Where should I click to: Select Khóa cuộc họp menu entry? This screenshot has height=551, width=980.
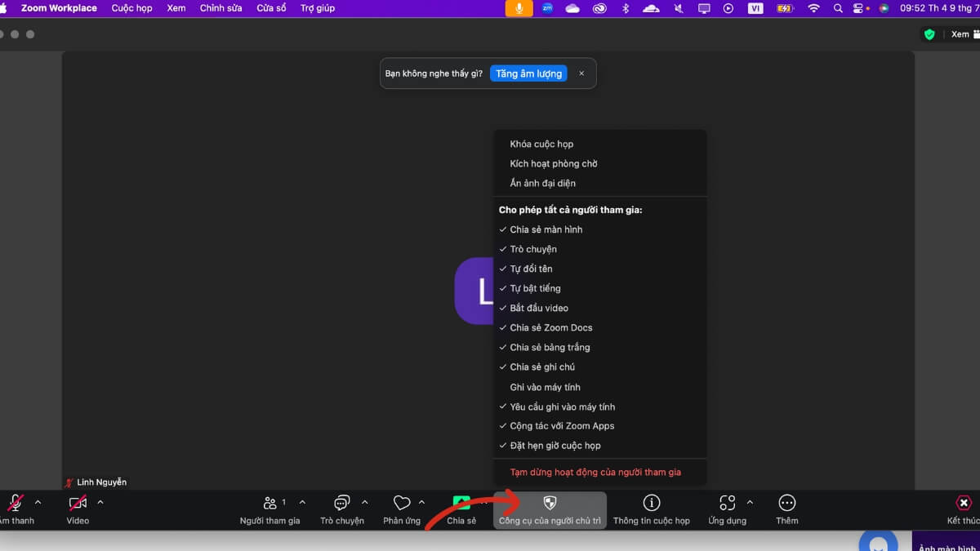pos(541,144)
